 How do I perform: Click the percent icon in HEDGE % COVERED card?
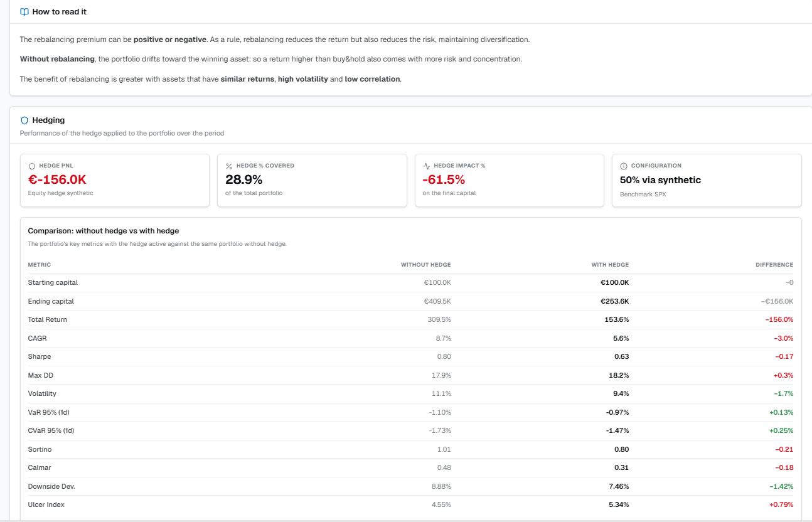(x=229, y=166)
